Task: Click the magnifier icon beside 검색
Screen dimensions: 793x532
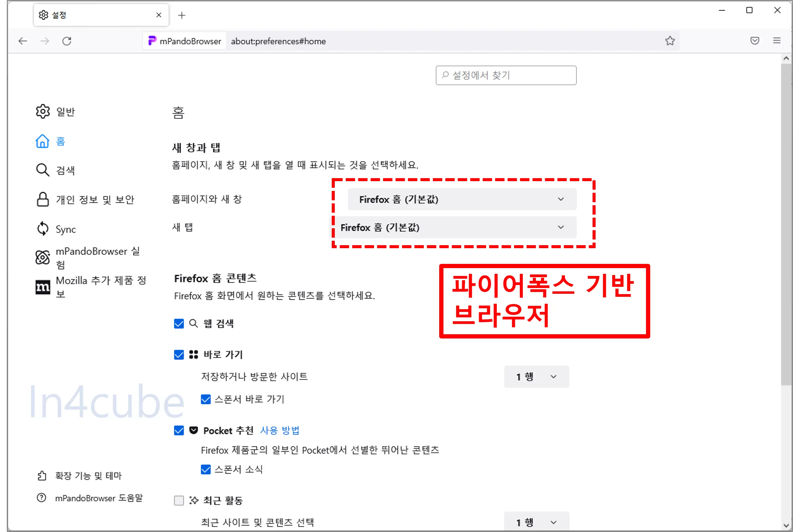Action: pos(43,170)
